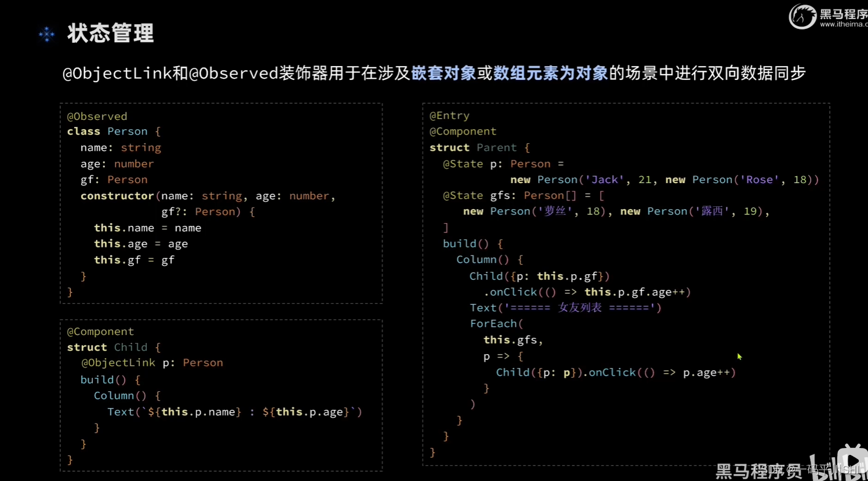Click the '@State p: Person =' line
The height and width of the screenshot is (481, 868).
point(503,164)
